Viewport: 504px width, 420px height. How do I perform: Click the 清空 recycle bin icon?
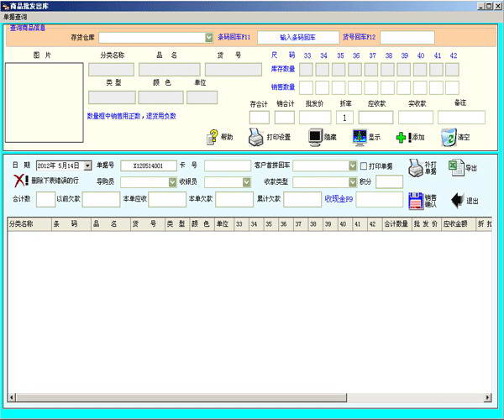pos(449,137)
